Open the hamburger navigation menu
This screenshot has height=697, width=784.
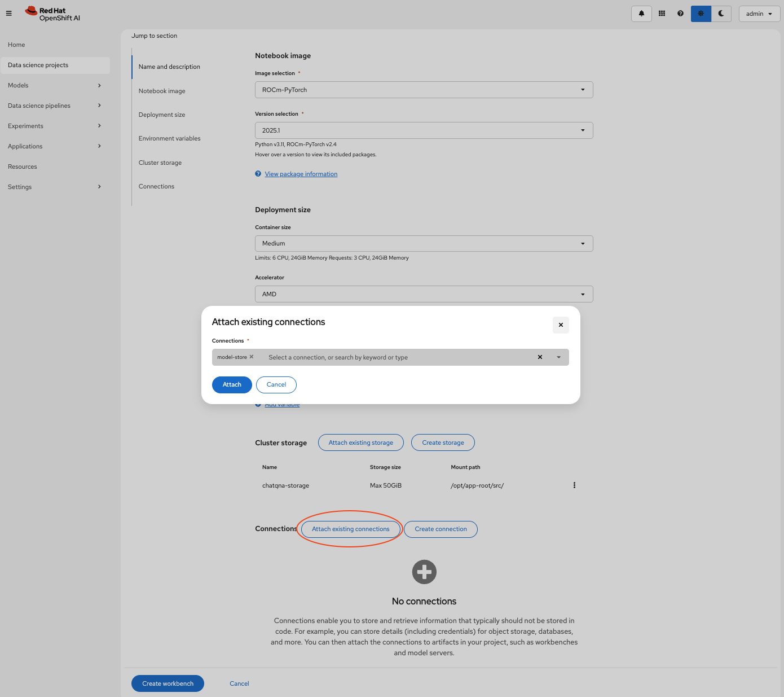[9, 14]
